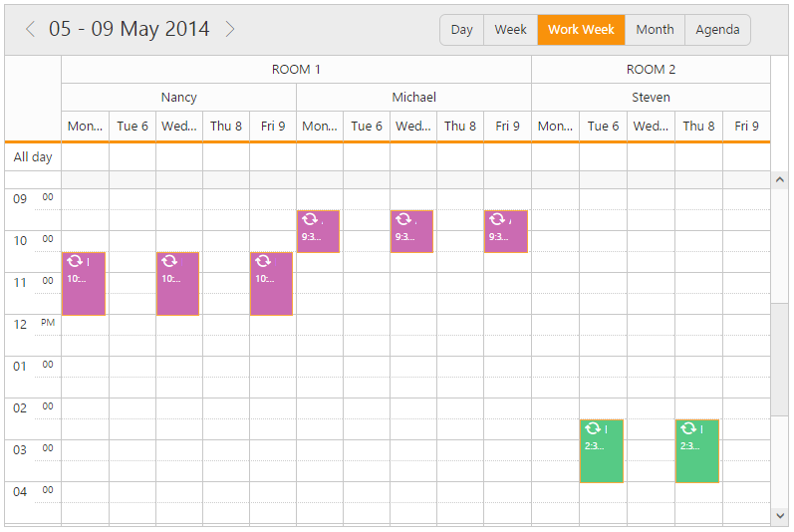Click recurrence icon on Michael's Monday appointment
This screenshot has width=794, height=532.
309,219
